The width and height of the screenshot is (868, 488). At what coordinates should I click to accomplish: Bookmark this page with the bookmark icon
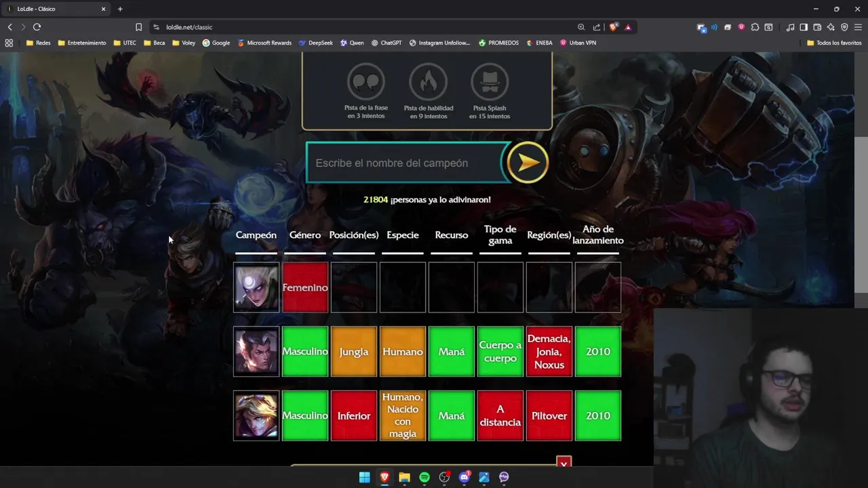pyautogui.click(x=138, y=27)
